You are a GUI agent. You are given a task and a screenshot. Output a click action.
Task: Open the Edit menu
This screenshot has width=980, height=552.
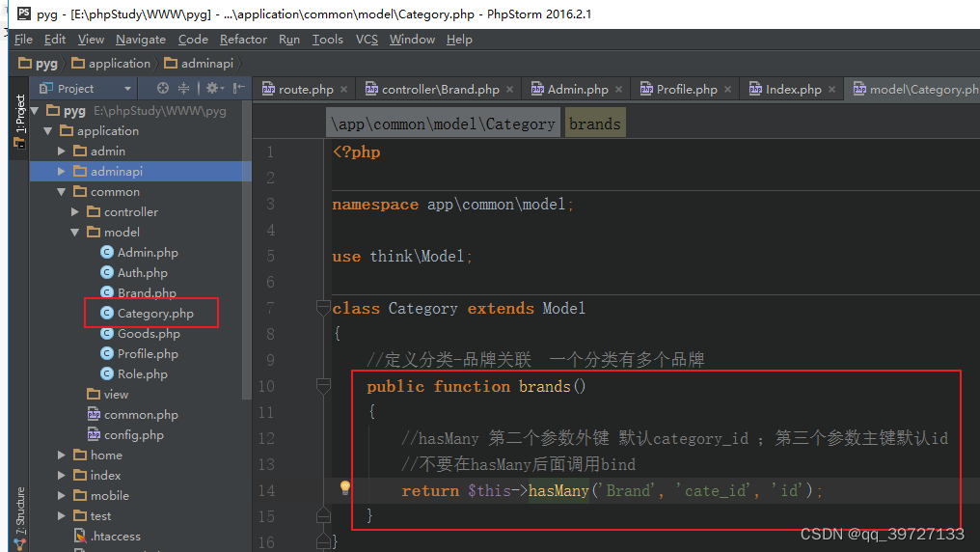point(54,40)
